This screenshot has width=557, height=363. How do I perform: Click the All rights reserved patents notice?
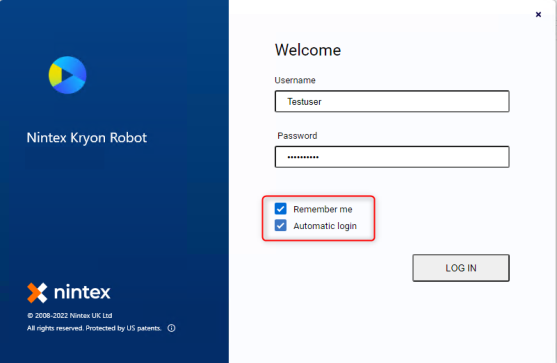94,328
